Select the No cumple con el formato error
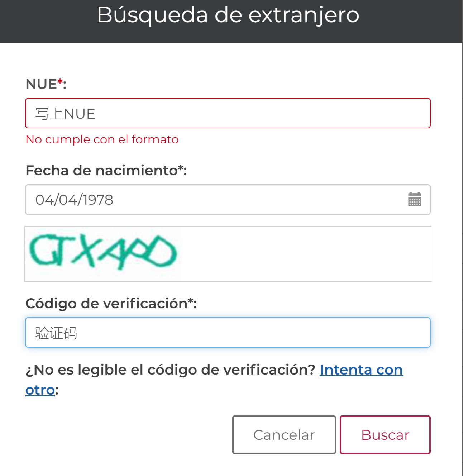This screenshot has height=476, width=463. click(x=102, y=139)
